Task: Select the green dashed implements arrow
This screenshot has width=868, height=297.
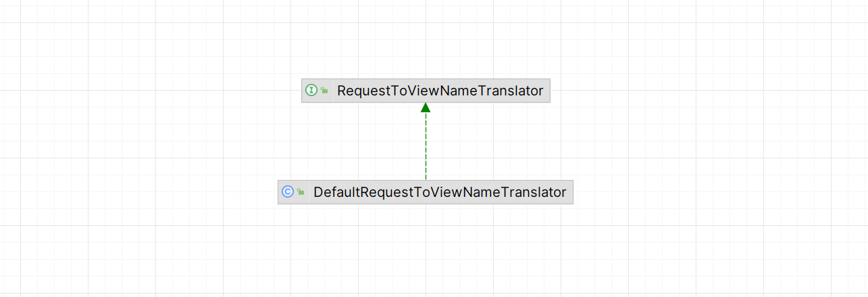Action: pyautogui.click(x=426, y=141)
